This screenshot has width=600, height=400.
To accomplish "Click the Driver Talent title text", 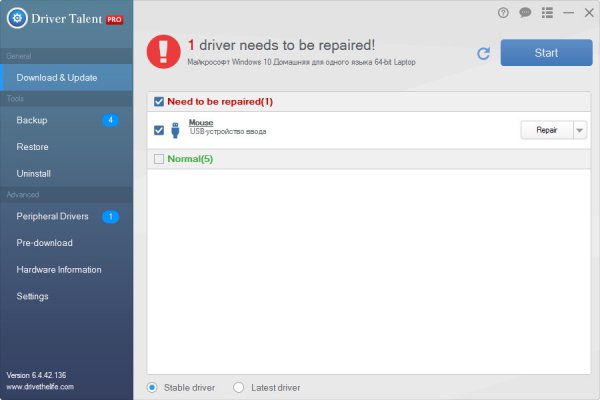I will (x=67, y=19).
